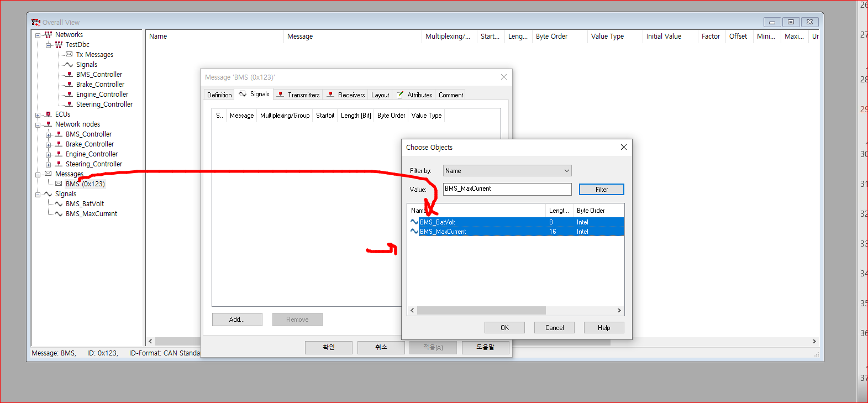Click the Value input field
868x403 pixels.
[507, 189]
